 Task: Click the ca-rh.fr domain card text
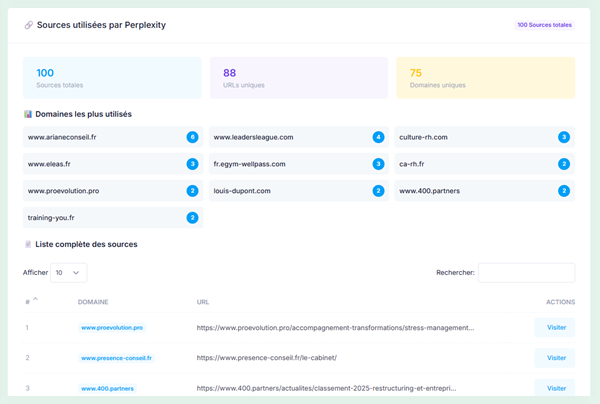tap(412, 164)
